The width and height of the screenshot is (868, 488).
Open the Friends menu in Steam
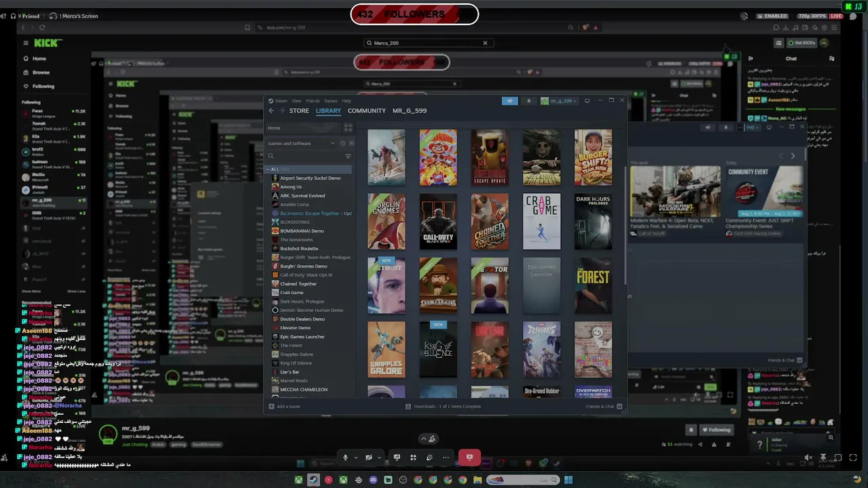point(313,101)
